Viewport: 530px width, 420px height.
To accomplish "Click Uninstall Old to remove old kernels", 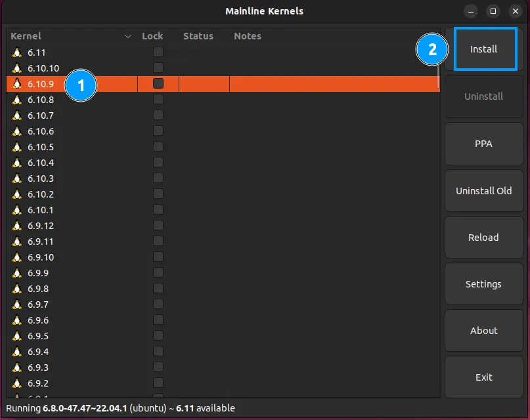I will [x=483, y=191].
